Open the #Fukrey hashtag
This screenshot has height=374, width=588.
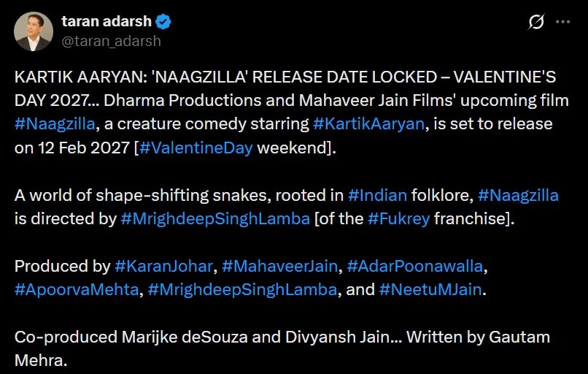point(398,218)
